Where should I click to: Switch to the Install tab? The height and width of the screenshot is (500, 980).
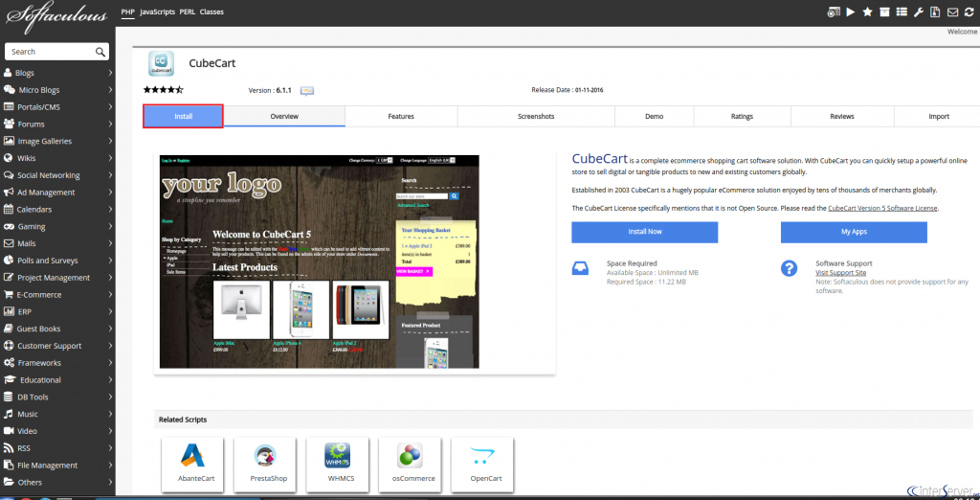[x=183, y=117]
